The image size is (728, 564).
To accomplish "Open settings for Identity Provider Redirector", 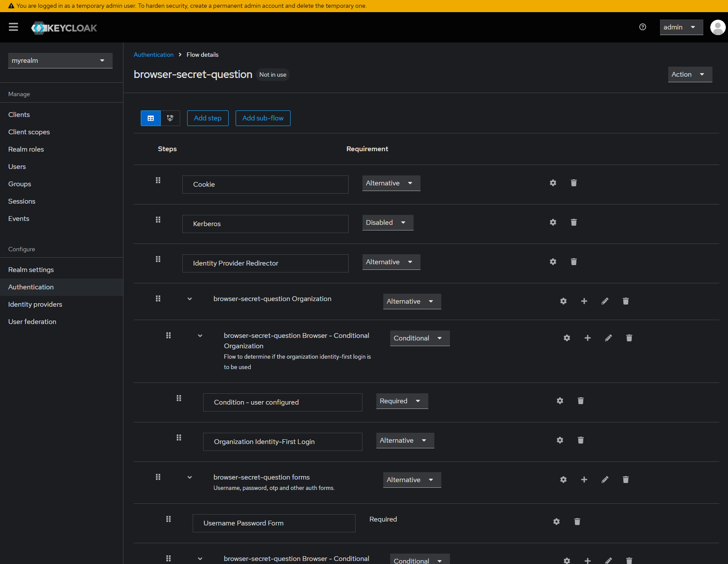I will coord(553,262).
